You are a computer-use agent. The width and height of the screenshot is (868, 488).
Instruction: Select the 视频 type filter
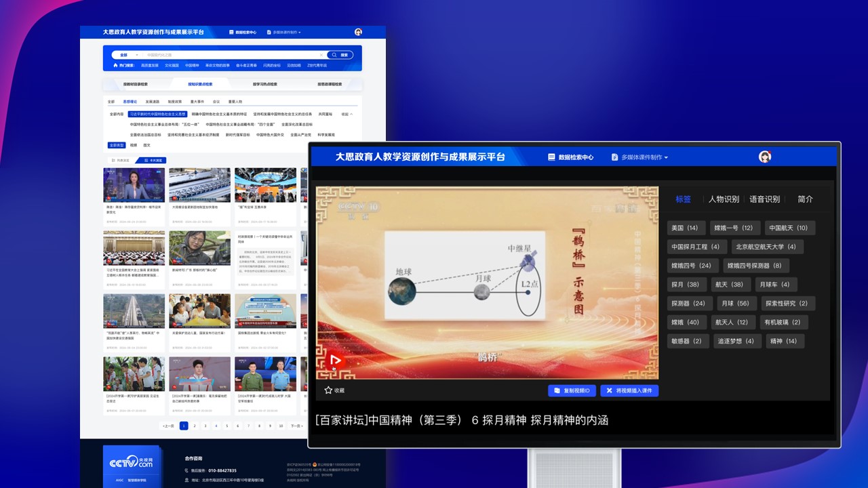(134, 145)
